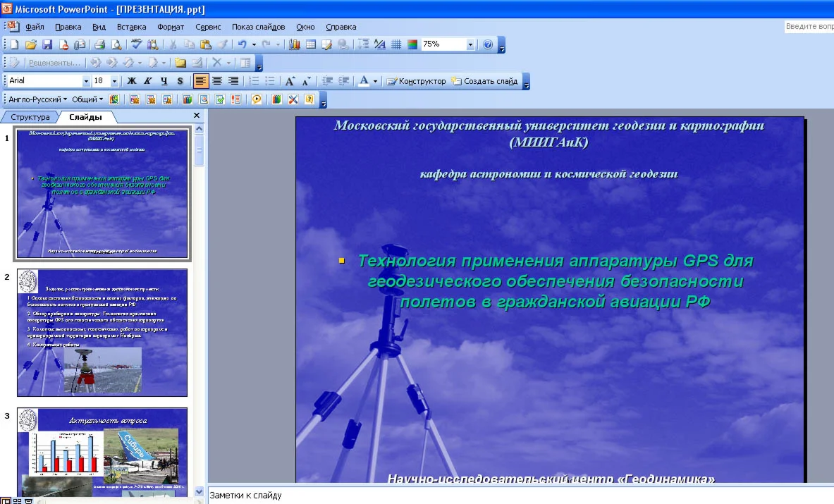Screen dimensions: 834x504
Task: Toggle bold (Ж) formatting
Action: point(131,81)
